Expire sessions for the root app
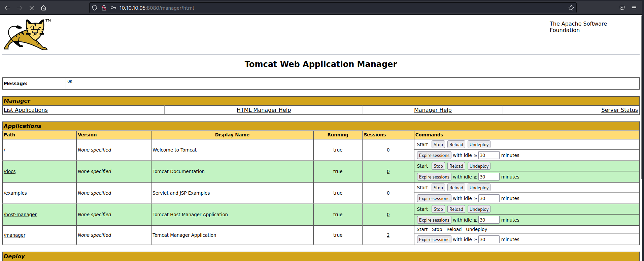644x261 pixels. point(434,155)
